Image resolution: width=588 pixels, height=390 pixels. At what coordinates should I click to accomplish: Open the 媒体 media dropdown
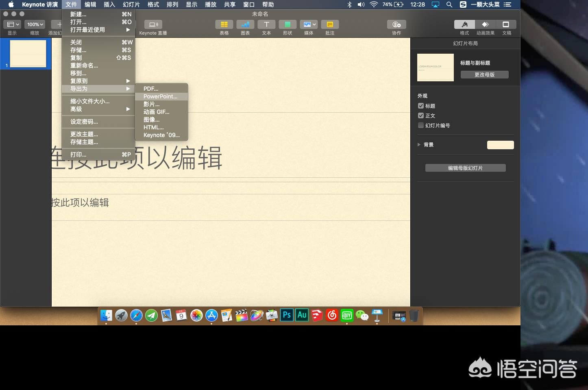pyautogui.click(x=309, y=24)
